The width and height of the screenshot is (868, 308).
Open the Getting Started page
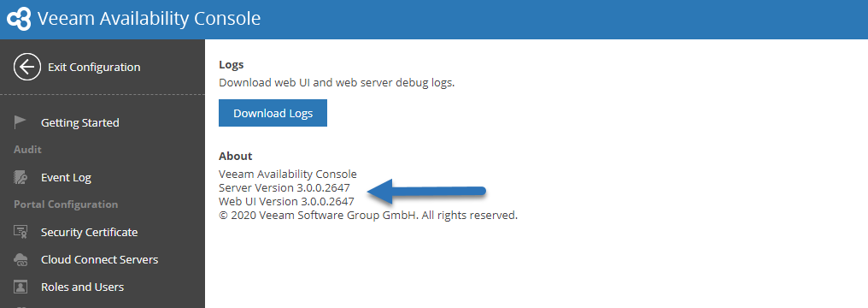80,122
